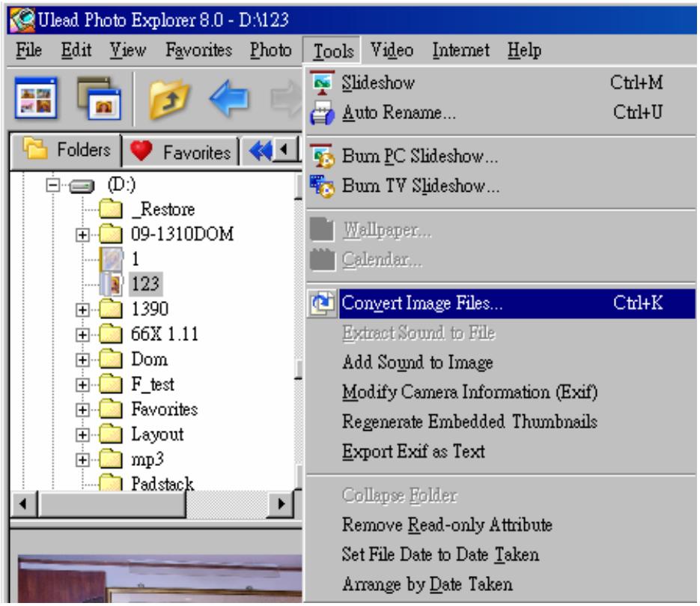700x606 pixels.
Task: Click the double blue arrow panel icon
Action: click(x=261, y=151)
